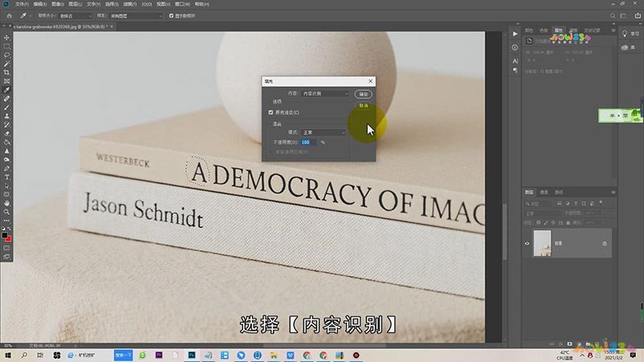Click the taskbar search magnifier
This screenshot has width=644, height=362.
coord(24,355)
